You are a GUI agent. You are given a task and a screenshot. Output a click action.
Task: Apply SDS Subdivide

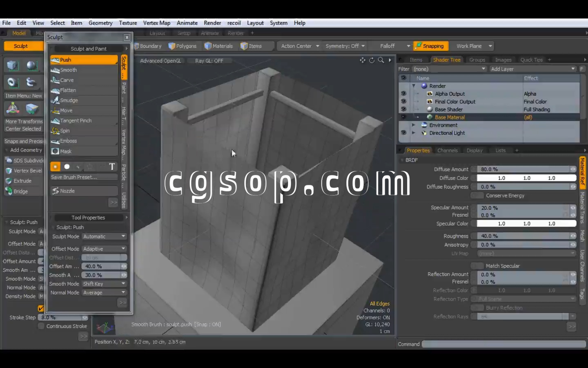pyautogui.click(x=24, y=160)
